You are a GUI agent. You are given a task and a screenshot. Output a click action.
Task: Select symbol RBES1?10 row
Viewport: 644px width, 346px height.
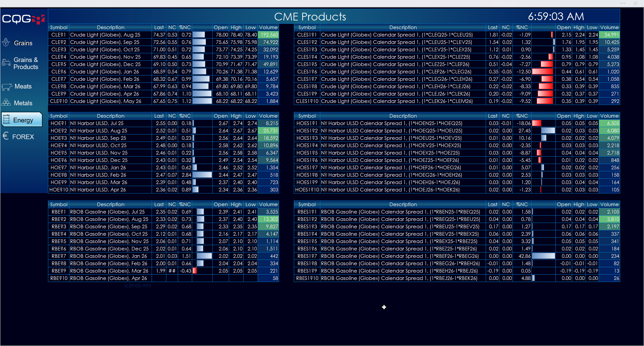click(x=307, y=278)
